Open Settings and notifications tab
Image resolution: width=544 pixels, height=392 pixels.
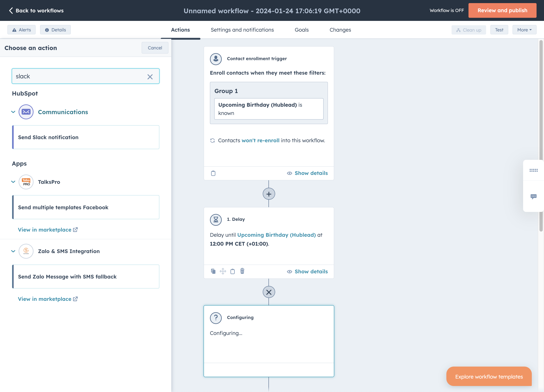(x=242, y=30)
